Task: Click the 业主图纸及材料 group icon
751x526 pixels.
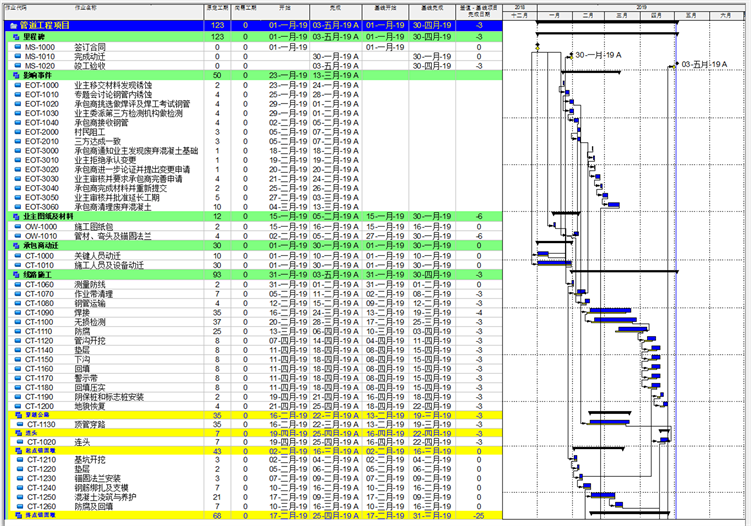Action: pos(14,216)
